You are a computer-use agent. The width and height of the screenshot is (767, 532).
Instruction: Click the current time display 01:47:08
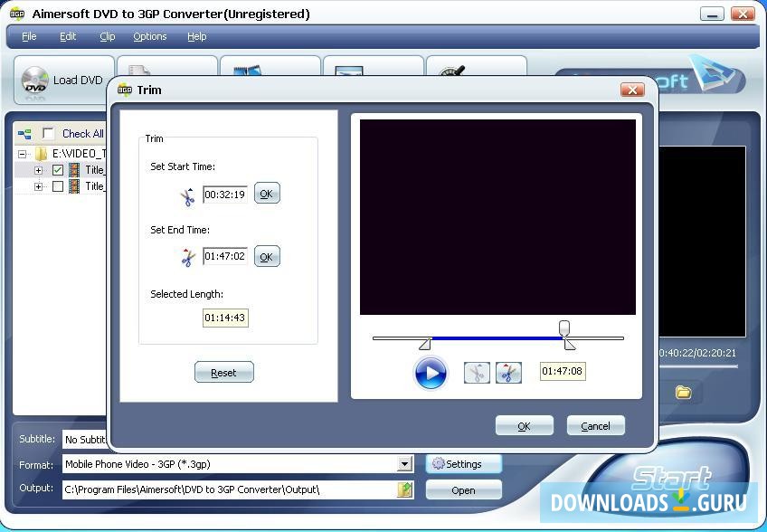coord(563,371)
